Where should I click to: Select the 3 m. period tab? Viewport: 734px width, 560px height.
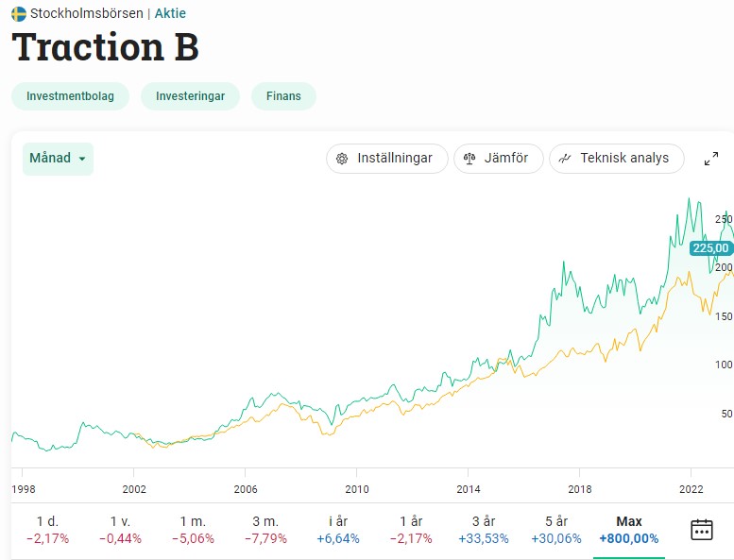265,530
